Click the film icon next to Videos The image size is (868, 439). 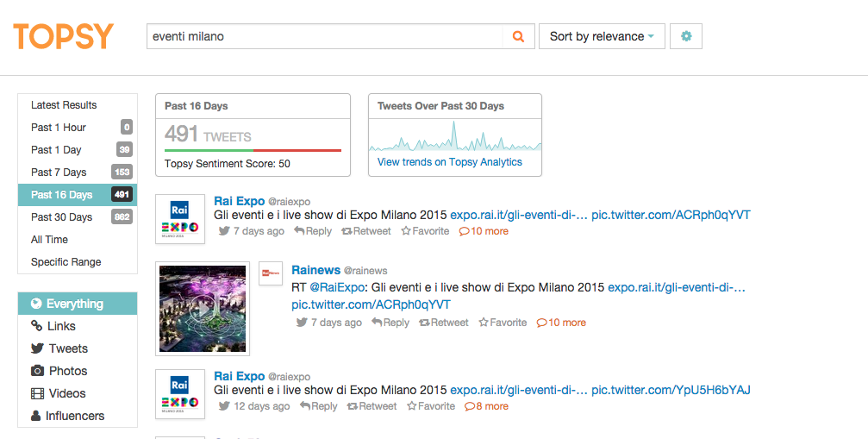(37, 393)
